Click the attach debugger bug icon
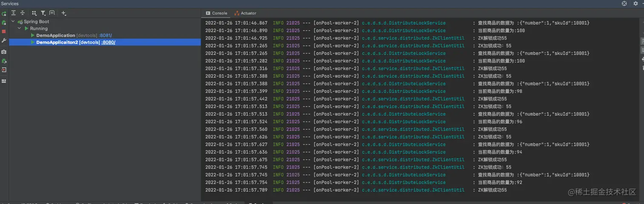 4,61
